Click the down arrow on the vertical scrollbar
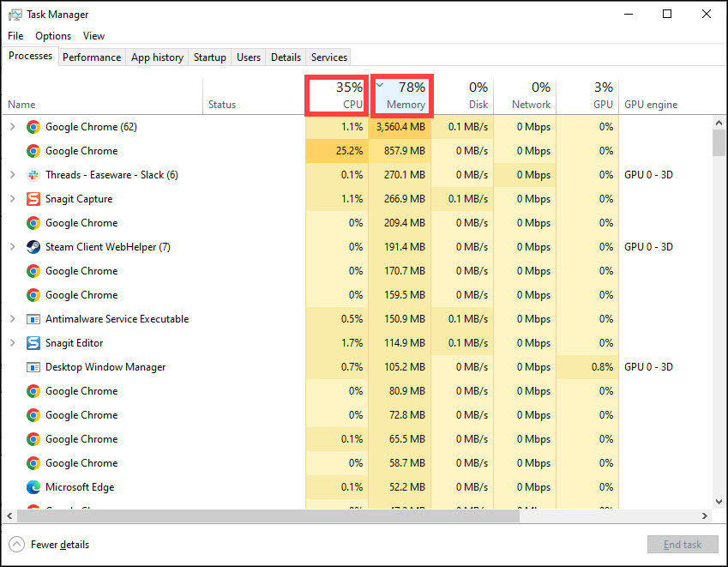728x567 pixels. 719,501
